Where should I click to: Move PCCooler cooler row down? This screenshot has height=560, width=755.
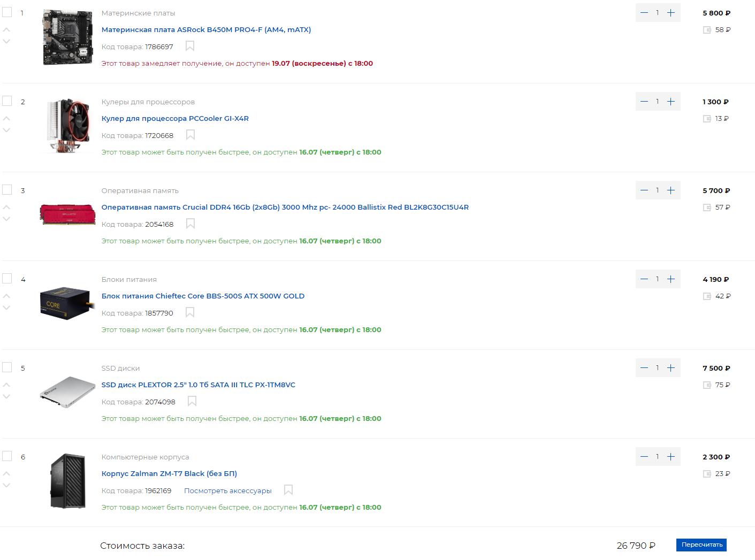[x=6, y=130]
